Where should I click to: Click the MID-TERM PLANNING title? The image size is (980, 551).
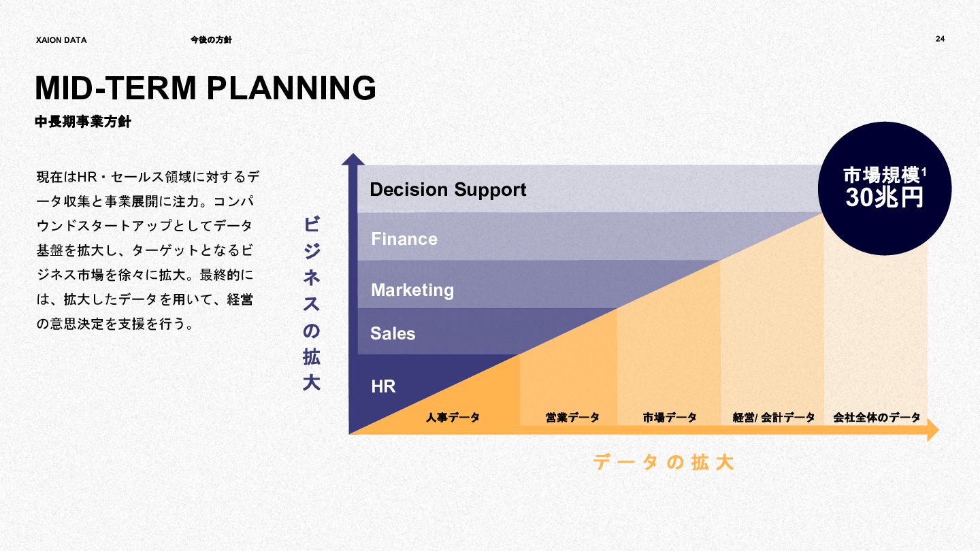(x=206, y=88)
